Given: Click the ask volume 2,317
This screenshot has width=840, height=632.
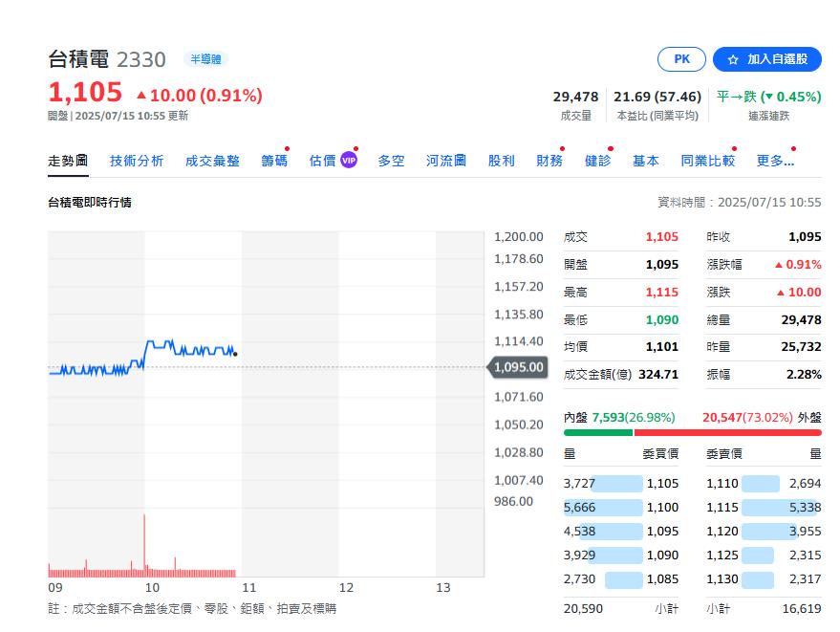Looking at the screenshot, I should (x=806, y=578).
